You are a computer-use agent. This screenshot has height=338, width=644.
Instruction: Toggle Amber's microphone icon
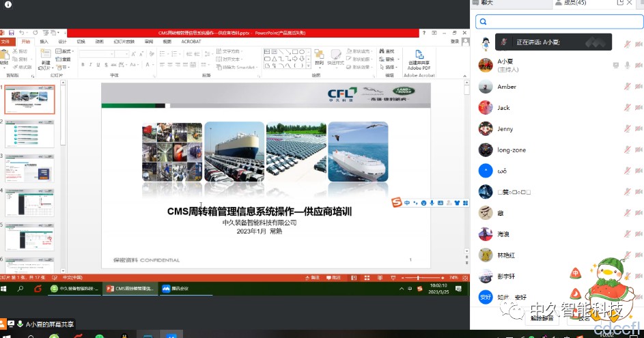click(x=627, y=87)
